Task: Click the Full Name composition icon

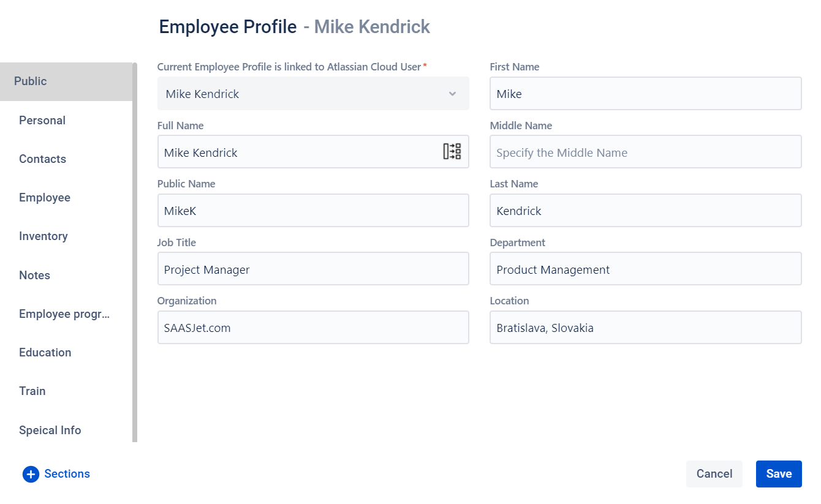Action: click(452, 151)
